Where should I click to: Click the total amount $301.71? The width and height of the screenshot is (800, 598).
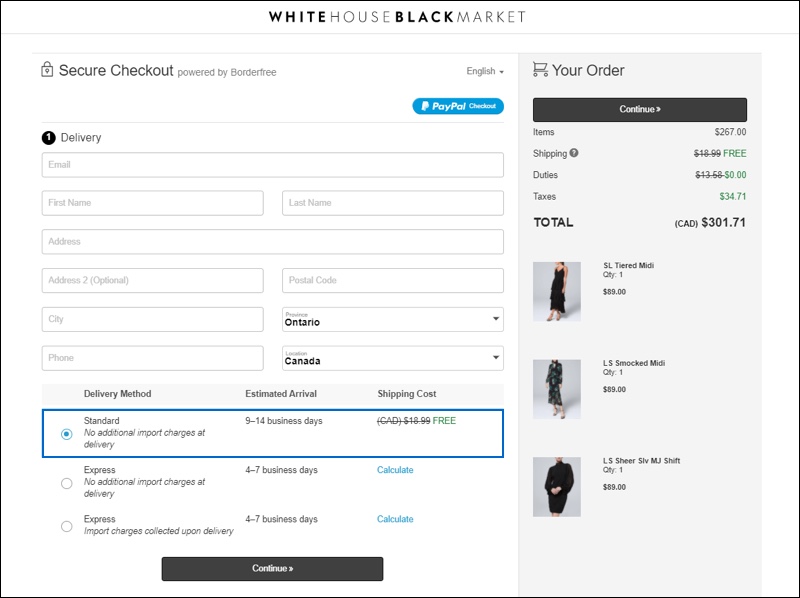point(723,222)
